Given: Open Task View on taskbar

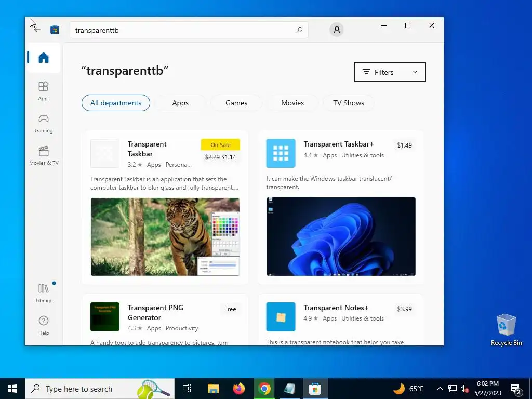Looking at the screenshot, I should (187, 389).
